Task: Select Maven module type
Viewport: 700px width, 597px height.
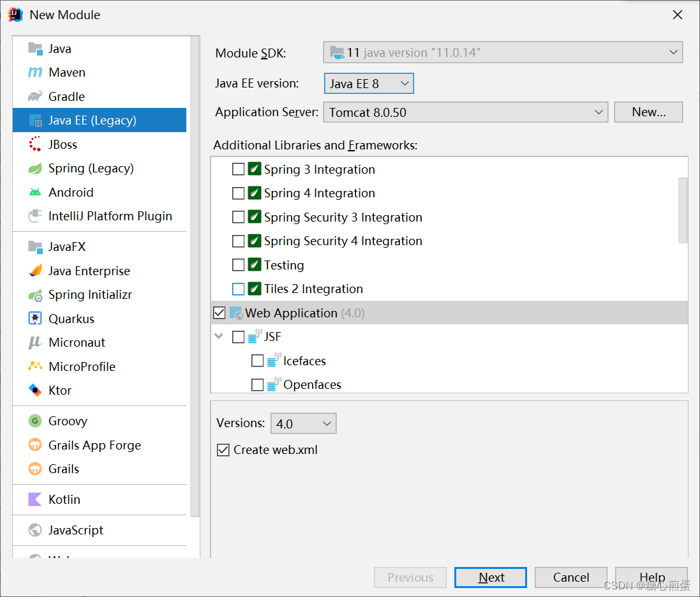Action: tap(100, 72)
